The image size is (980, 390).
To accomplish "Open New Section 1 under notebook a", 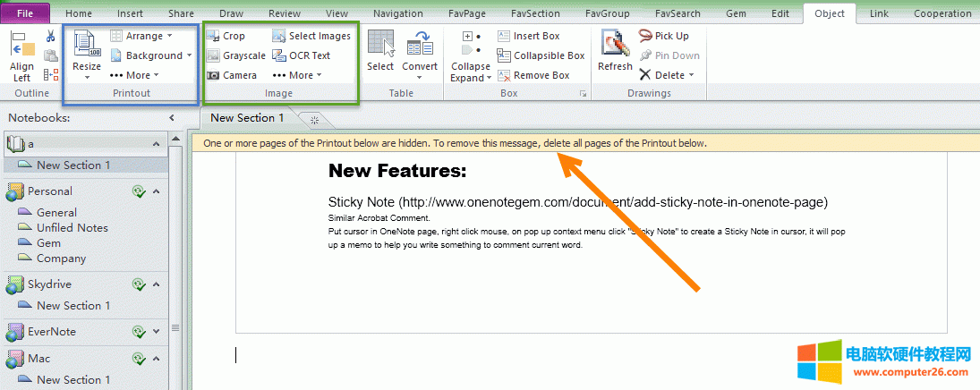I will [73, 165].
